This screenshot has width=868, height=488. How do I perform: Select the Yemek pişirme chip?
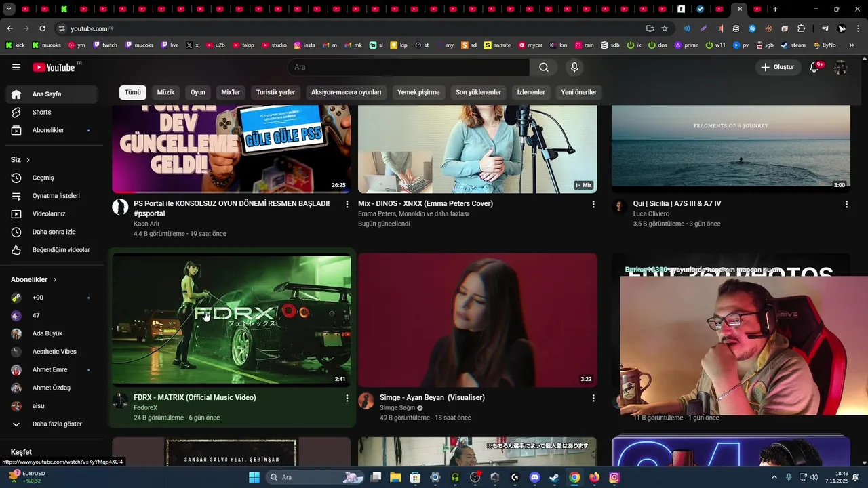[418, 92]
